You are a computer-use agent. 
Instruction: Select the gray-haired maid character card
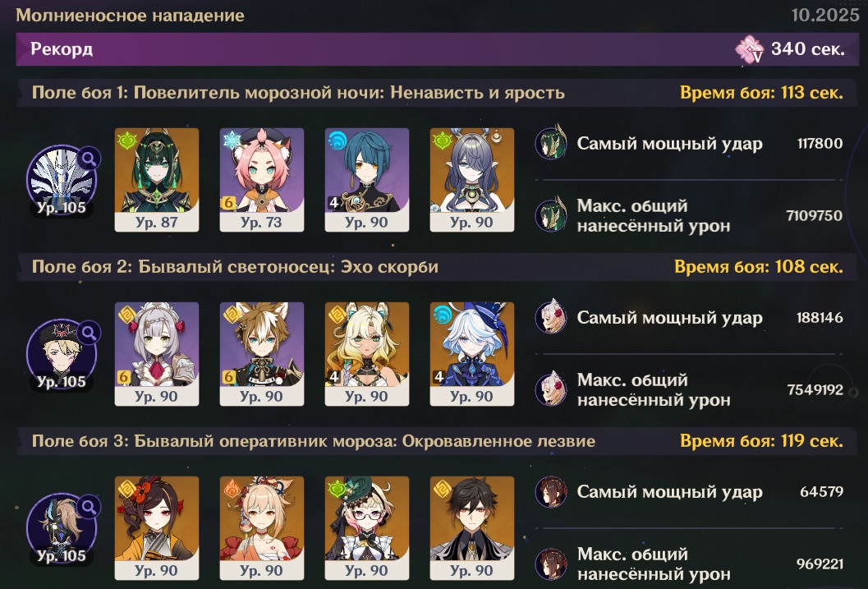click(157, 354)
